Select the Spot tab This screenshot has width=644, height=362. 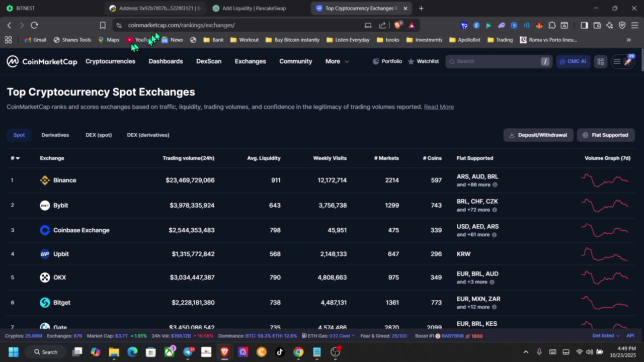click(x=19, y=135)
